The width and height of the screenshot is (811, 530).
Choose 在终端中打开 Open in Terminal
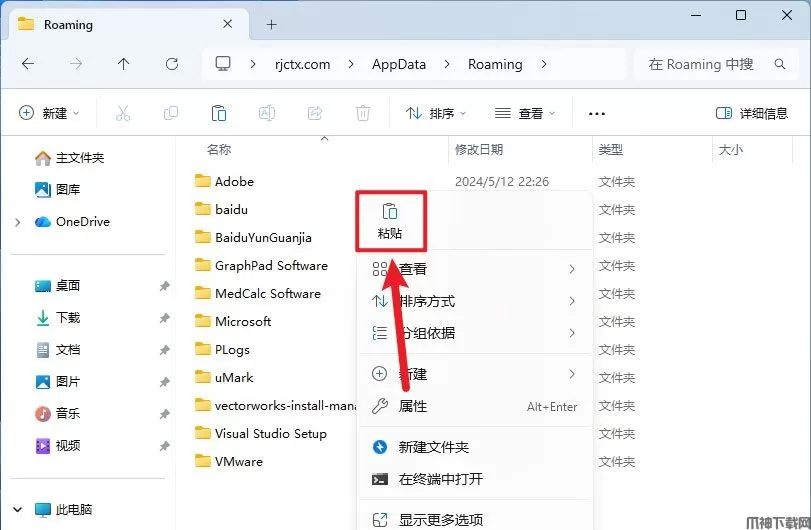click(474, 479)
